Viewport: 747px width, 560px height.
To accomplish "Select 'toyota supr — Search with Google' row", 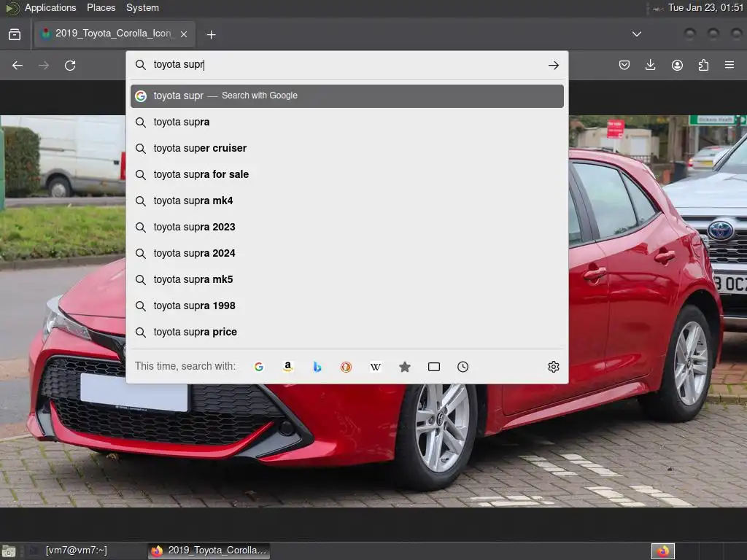I will tap(347, 96).
